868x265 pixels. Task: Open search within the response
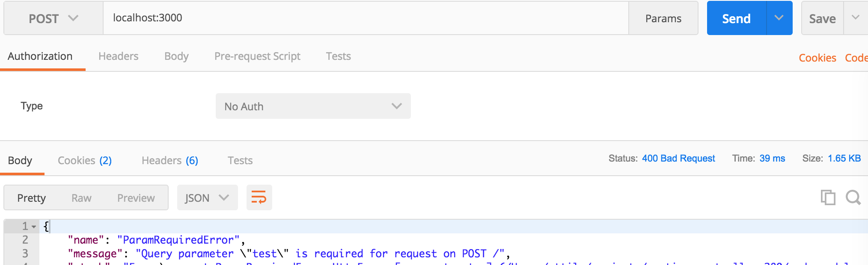tap(854, 197)
